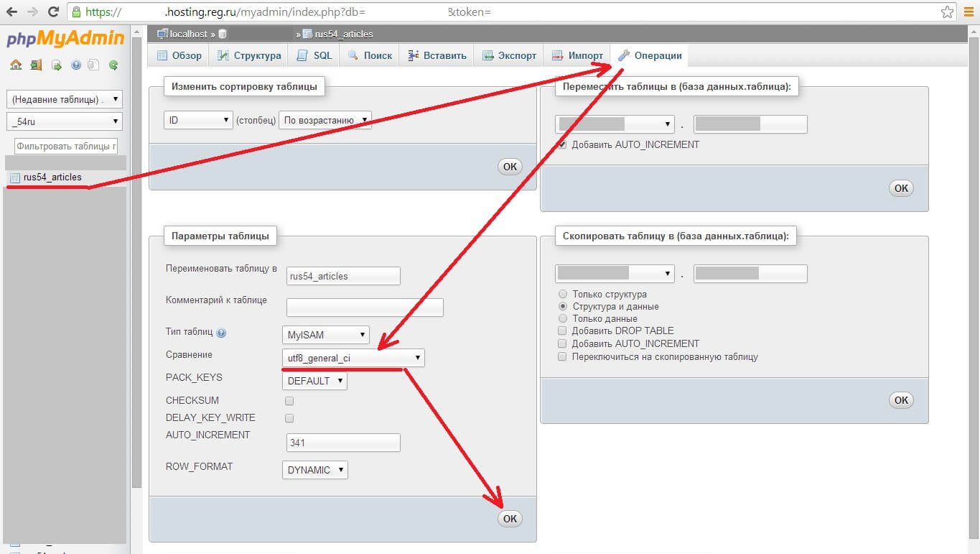Image resolution: width=980 pixels, height=554 pixels.
Task: Click the phpMyAdmin logo
Action: coord(65,39)
